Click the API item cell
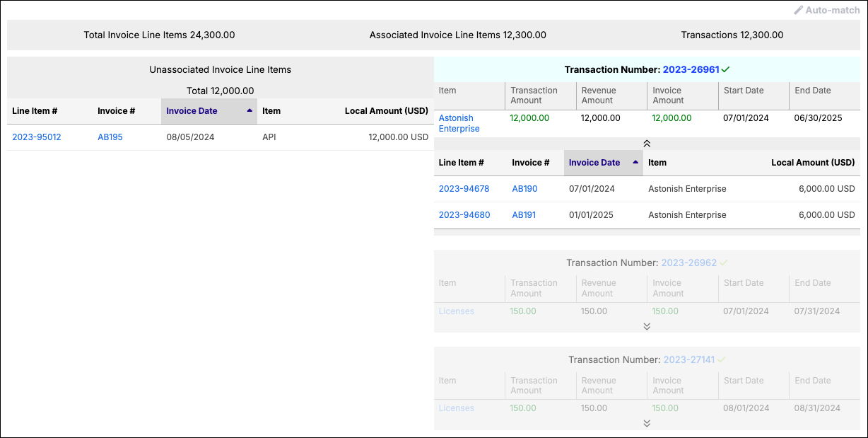 click(269, 137)
